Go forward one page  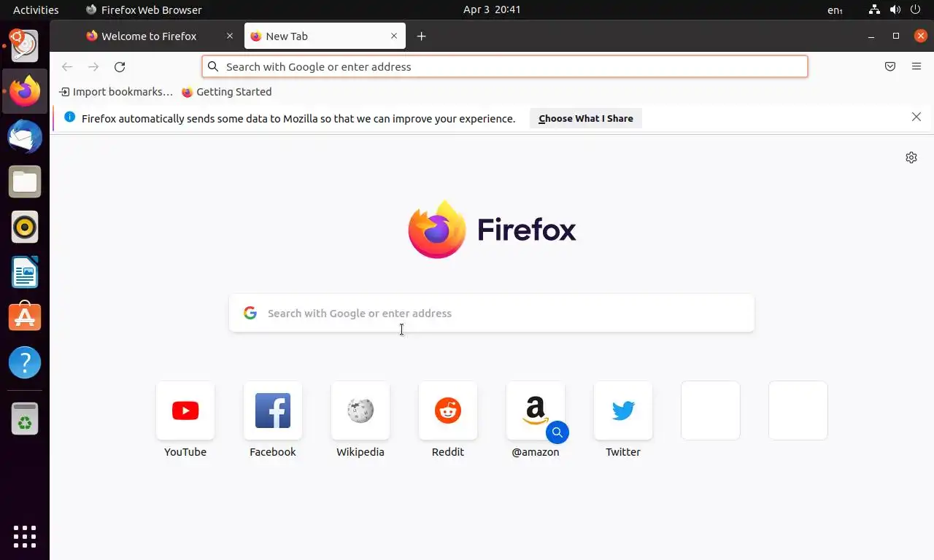coord(93,66)
